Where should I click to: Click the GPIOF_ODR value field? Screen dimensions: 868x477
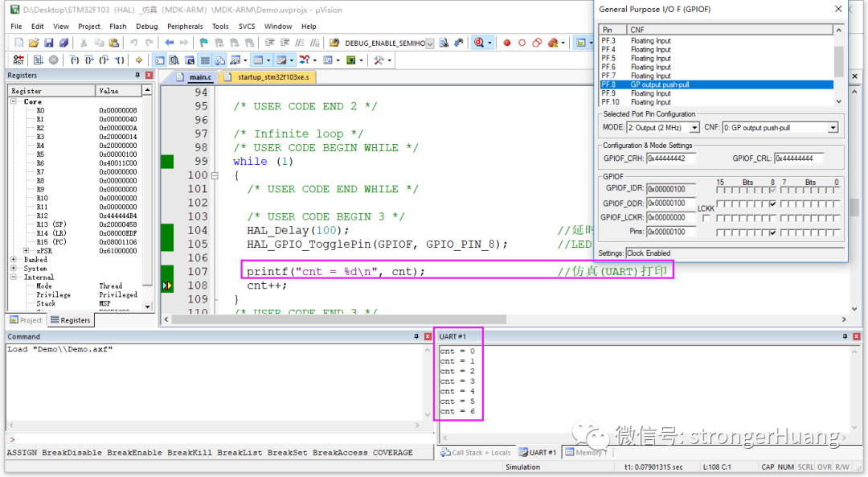click(x=671, y=204)
